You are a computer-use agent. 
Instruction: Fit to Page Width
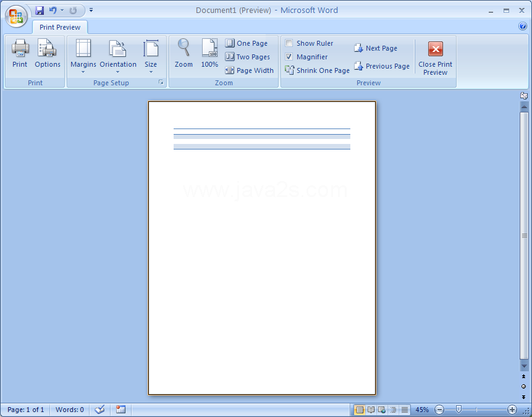click(250, 70)
